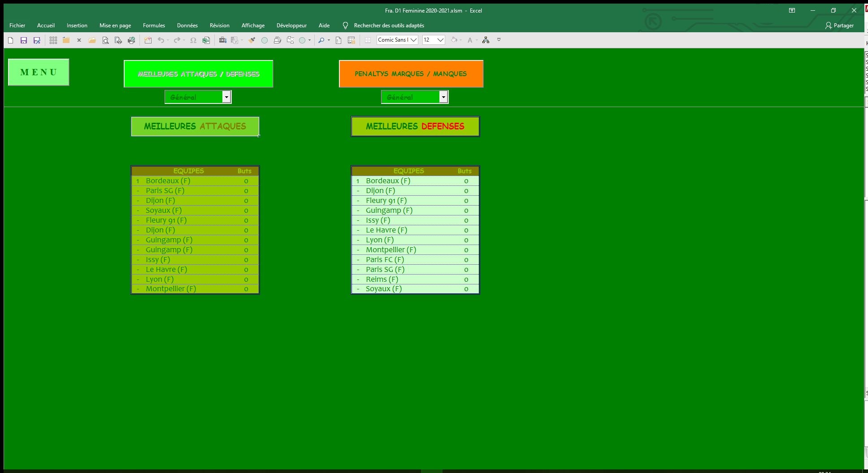The image size is (868, 473).
Task: Click the Print Preview magnifier page icon
Action: click(105, 40)
